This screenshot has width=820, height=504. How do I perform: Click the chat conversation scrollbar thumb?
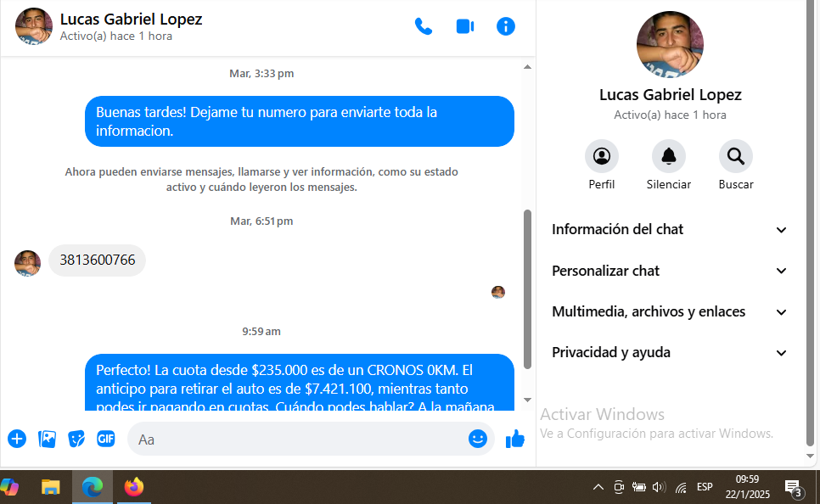[x=527, y=289]
